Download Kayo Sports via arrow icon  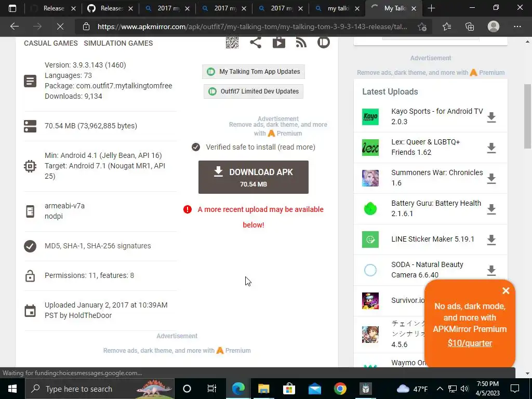[491, 117]
